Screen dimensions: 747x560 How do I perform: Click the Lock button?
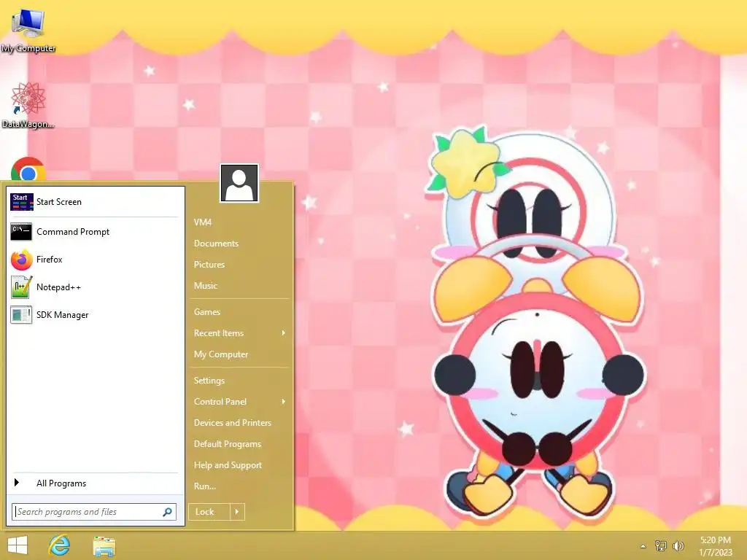[x=209, y=512]
